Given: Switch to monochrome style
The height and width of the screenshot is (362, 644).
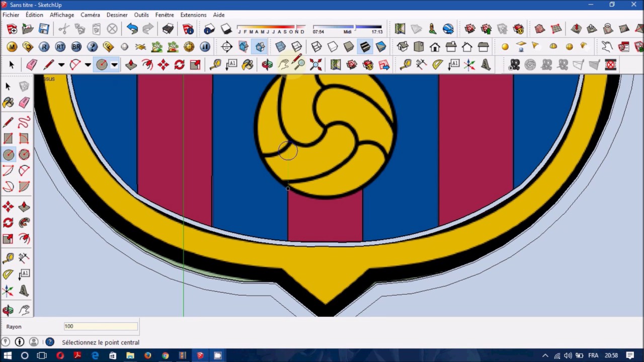Looking at the screenshot, I should pos(381,47).
